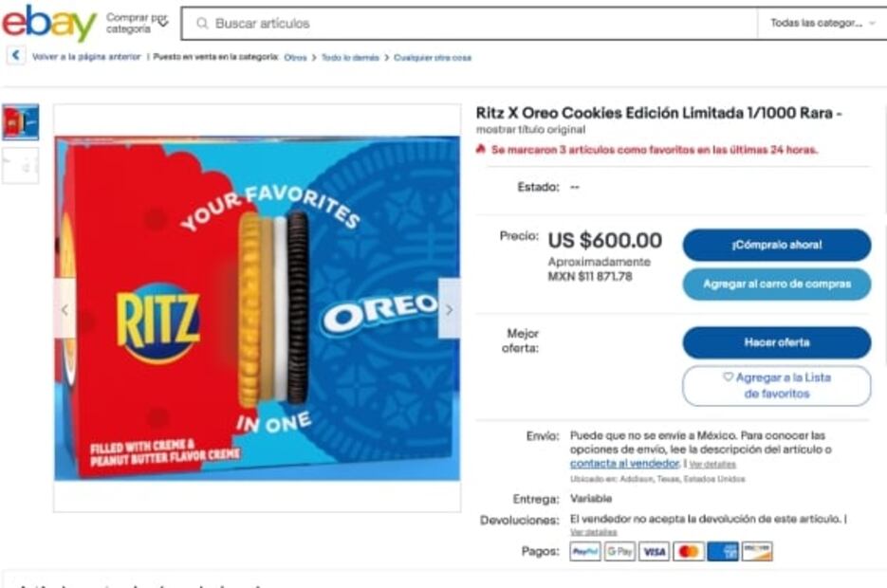
Task: Show the next product image arrow
Action: pos(449,309)
